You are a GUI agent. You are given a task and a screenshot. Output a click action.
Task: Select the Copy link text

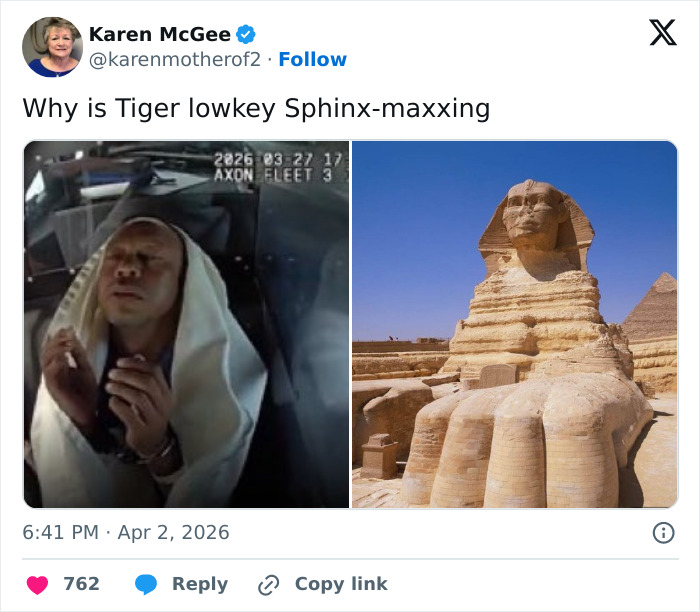pos(341,584)
